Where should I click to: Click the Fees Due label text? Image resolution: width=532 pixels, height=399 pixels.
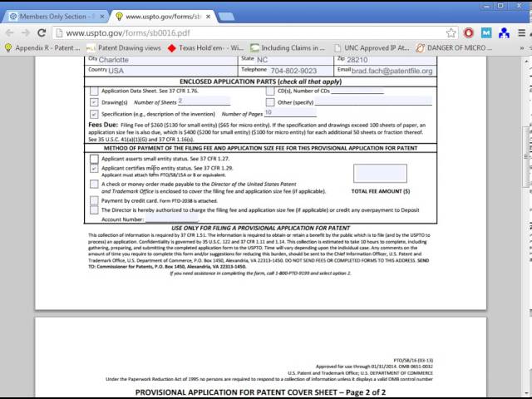[x=103, y=125]
